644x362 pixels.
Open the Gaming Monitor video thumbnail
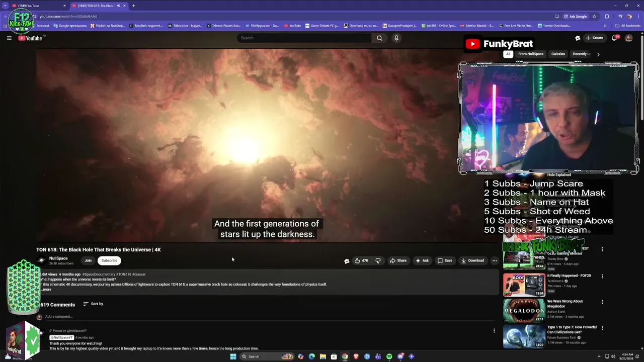524,259
